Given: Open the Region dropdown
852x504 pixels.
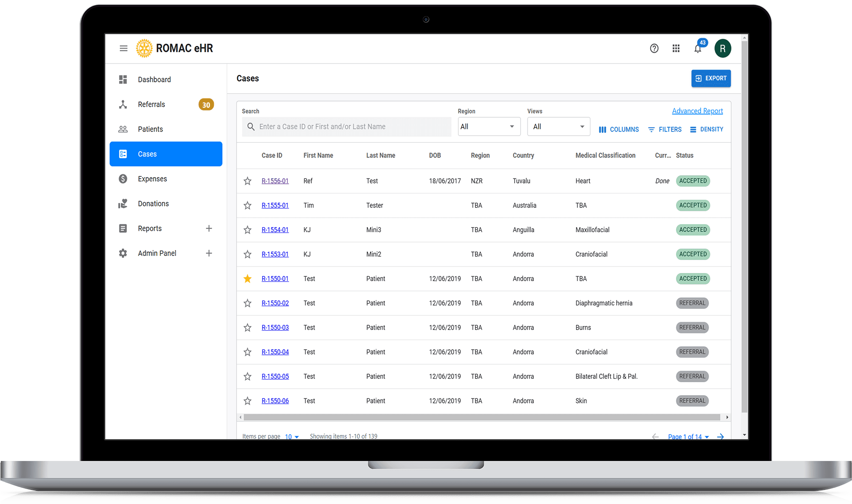Looking at the screenshot, I should [x=489, y=127].
